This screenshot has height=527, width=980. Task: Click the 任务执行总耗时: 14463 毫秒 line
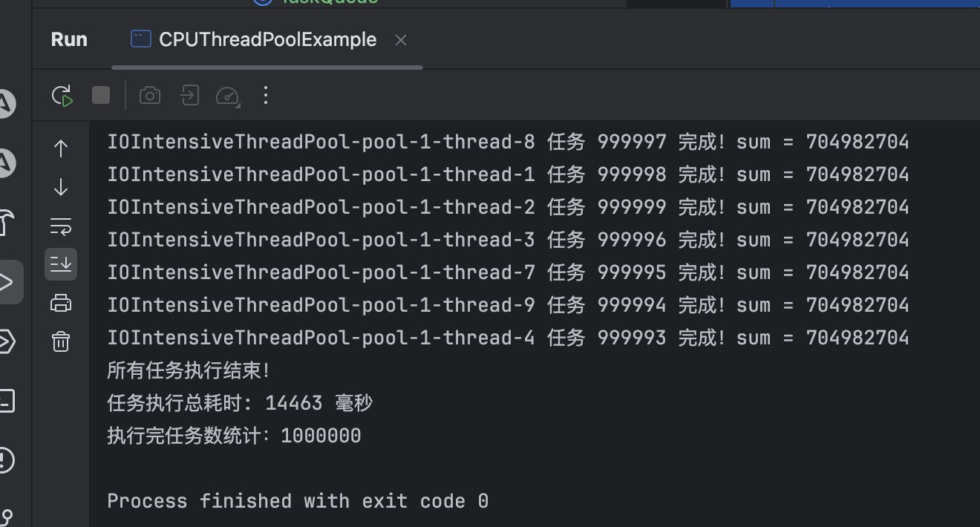point(240,403)
